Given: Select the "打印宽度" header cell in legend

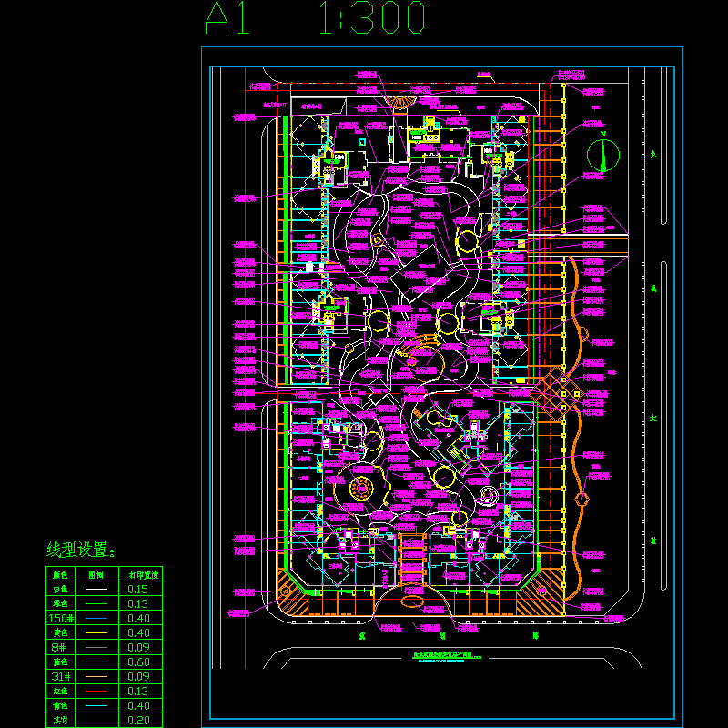Looking at the screenshot, I should [140, 575].
